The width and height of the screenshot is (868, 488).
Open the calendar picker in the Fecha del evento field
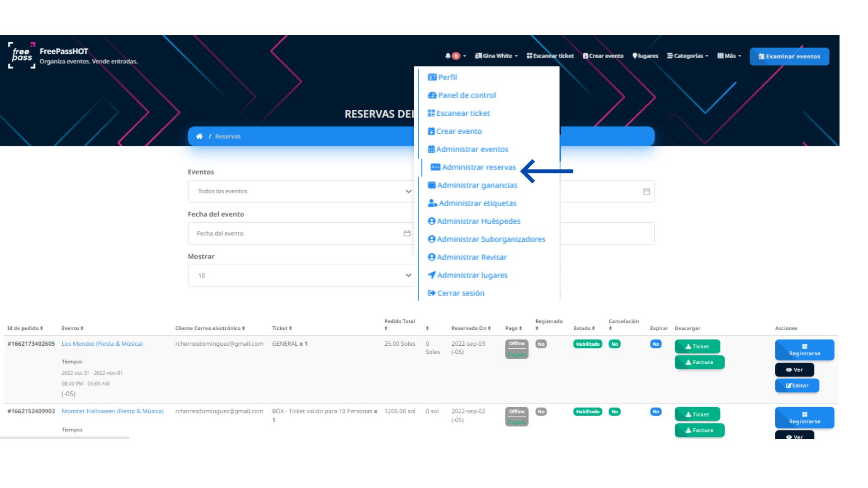(x=406, y=233)
